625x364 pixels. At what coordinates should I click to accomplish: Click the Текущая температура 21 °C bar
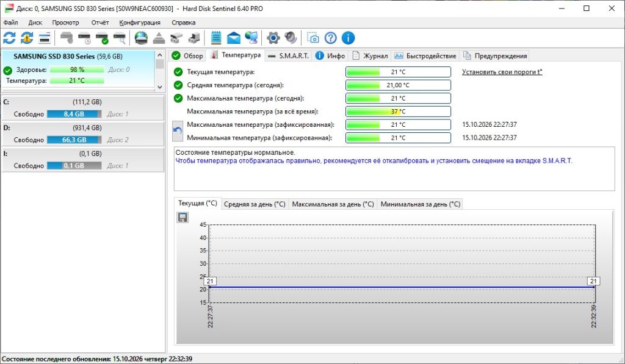(398, 72)
